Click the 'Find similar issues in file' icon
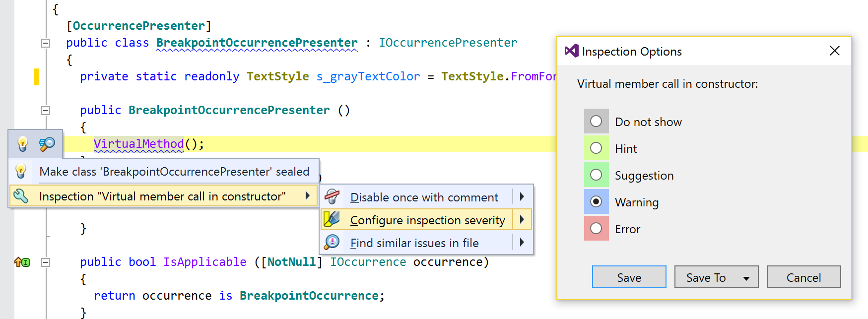Viewport: 868px width, 319px height. (332, 242)
